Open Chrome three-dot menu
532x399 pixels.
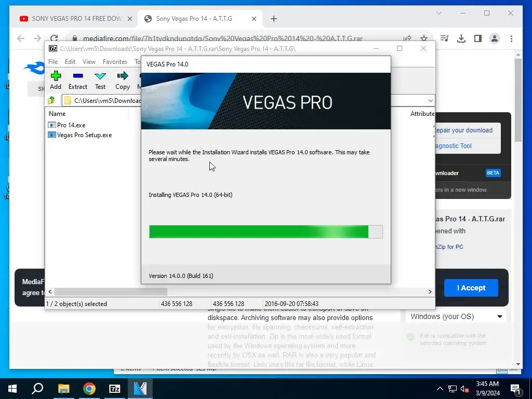[511, 38]
